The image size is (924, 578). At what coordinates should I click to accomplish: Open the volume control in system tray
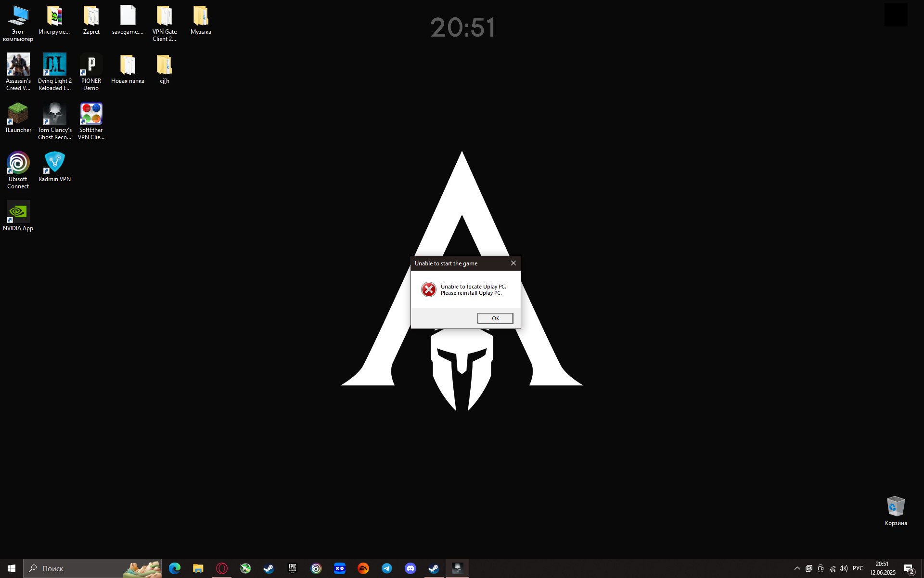coord(844,568)
